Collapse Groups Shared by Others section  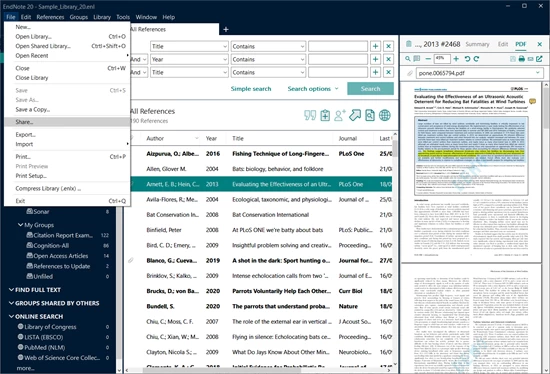tap(11, 303)
